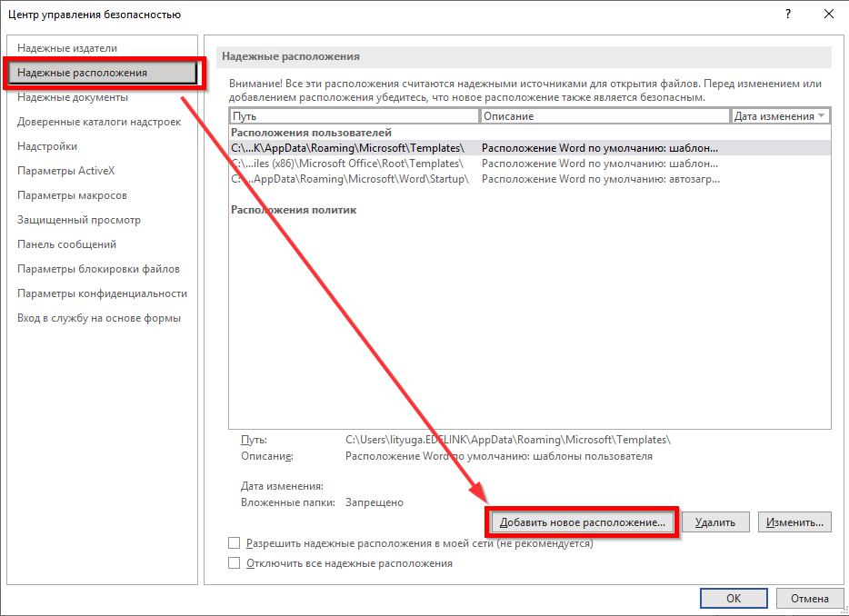
Task: Sort by the Путь column header
Action: pos(355,116)
